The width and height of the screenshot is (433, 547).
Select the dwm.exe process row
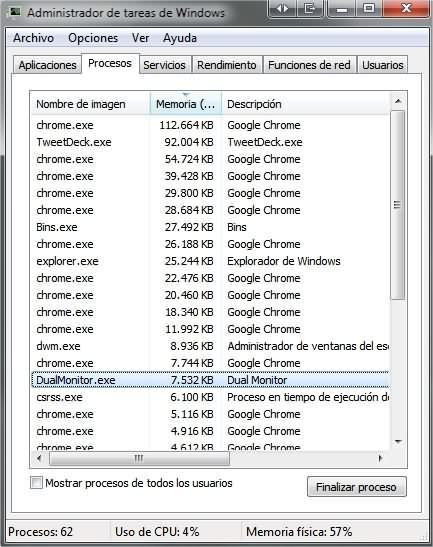click(210, 346)
